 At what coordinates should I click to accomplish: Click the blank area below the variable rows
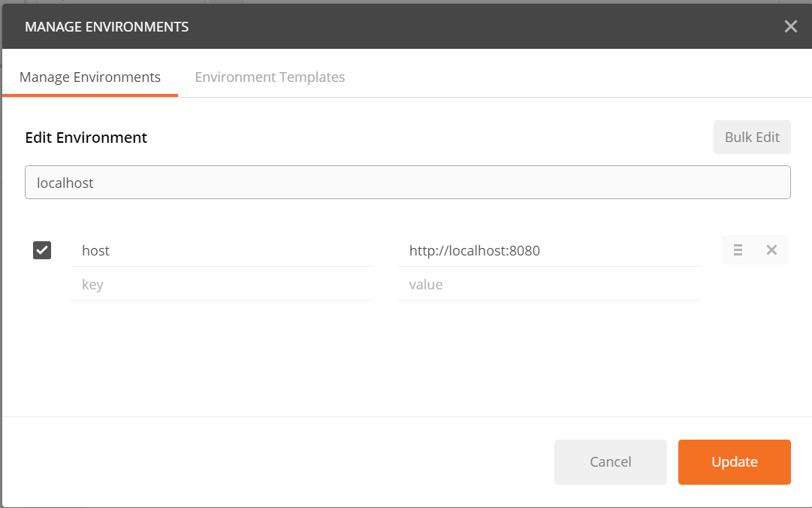(407, 358)
